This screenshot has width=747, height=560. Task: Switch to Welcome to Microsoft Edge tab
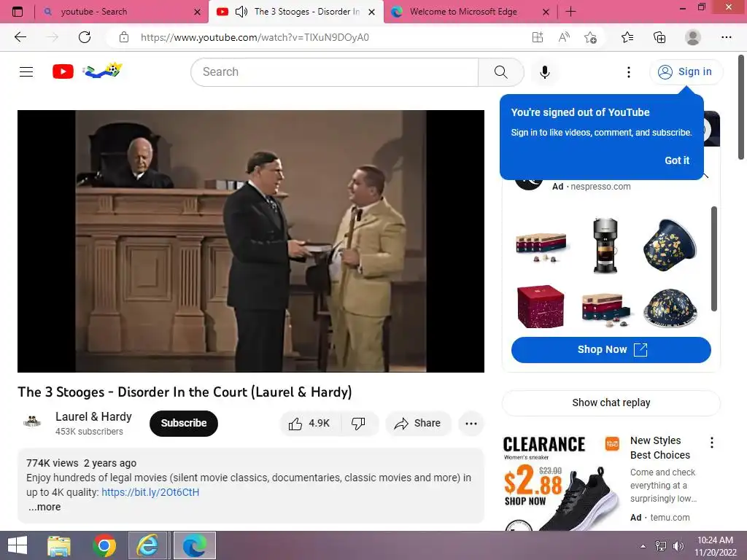pos(469,12)
